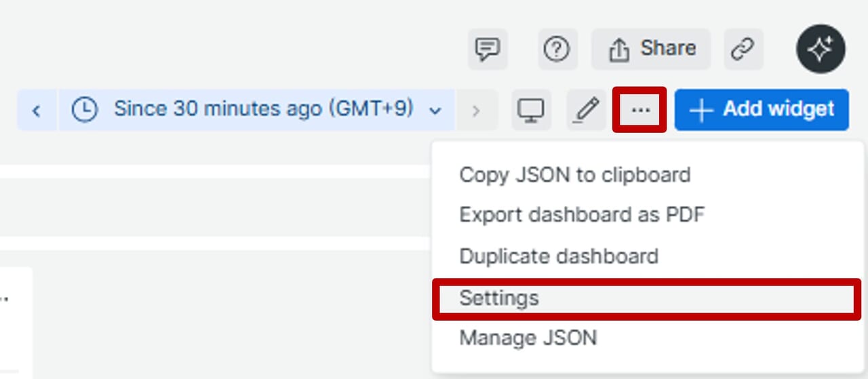Image resolution: width=868 pixels, height=379 pixels.
Task: Choose Export dashboard as PDF
Action: pyautogui.click(x=582, y=216)
